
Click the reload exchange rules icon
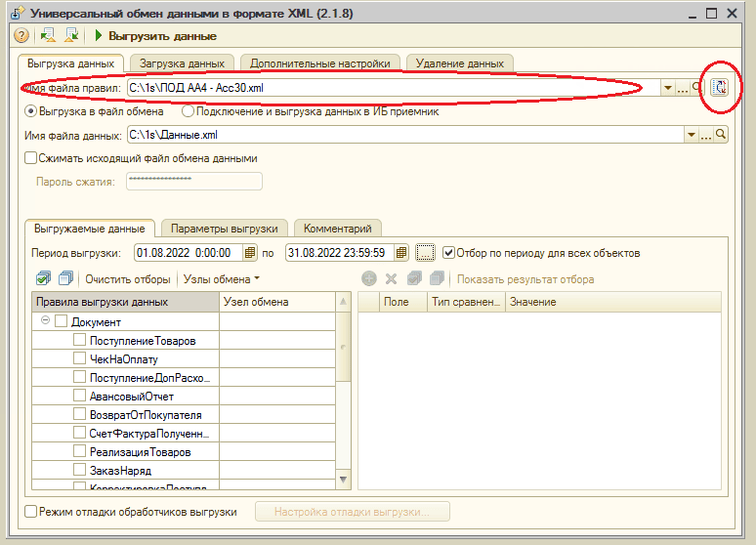[721, 88]
